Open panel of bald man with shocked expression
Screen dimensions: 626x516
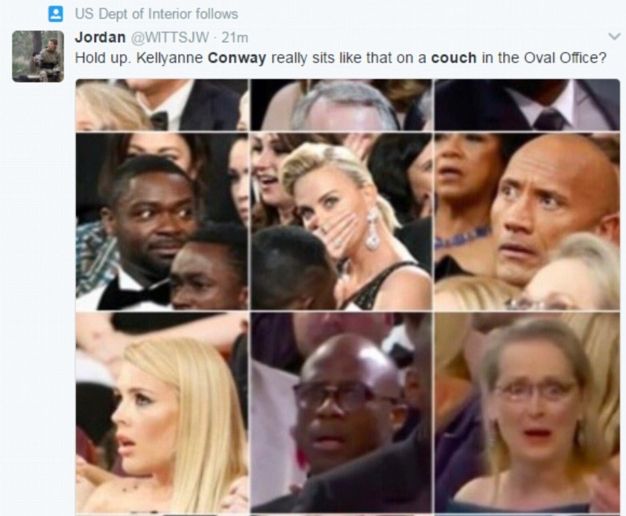pos(527,221)
